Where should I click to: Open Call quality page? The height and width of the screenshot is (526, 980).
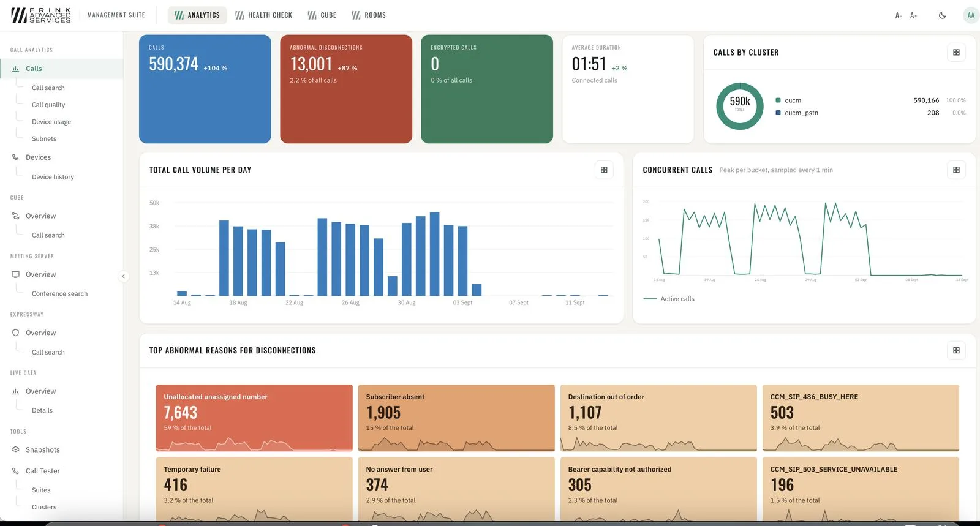click(x=48, y=105)
